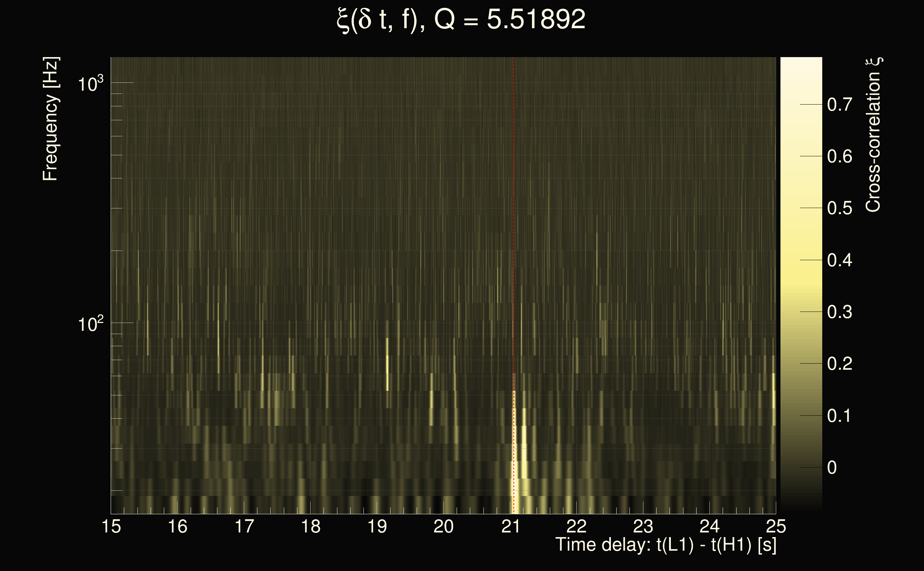The image size is (924, 571).
Task: Click the 0.4 level on the color scale
Action: click(839, 261)
